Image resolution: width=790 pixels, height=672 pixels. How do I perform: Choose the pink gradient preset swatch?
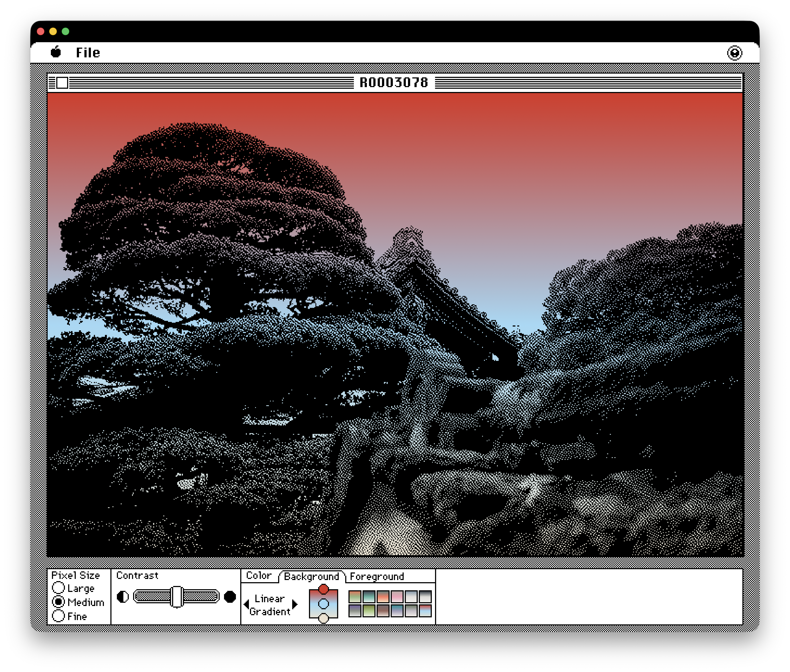click(x=397, y=597)
